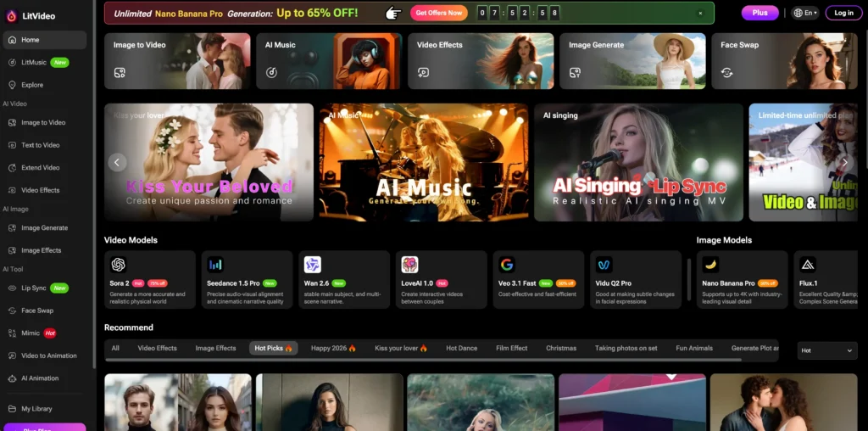Click the Sora 2 model icon
Viewport: 868px width, 431px height.
click(119, 265)
